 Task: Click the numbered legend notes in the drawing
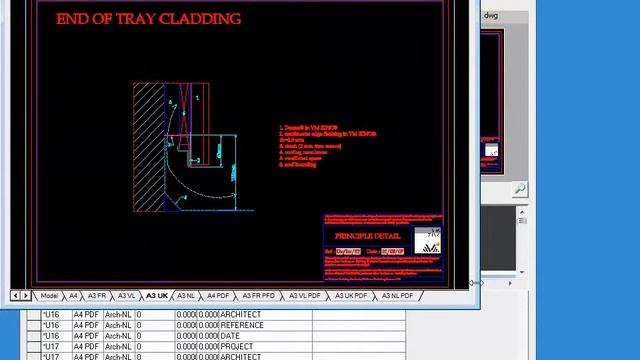point(327,146)
